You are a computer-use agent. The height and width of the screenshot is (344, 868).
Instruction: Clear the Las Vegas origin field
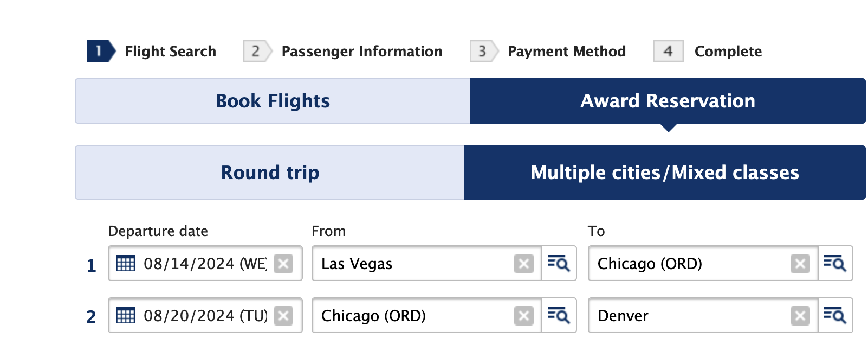tap(523, 264)
